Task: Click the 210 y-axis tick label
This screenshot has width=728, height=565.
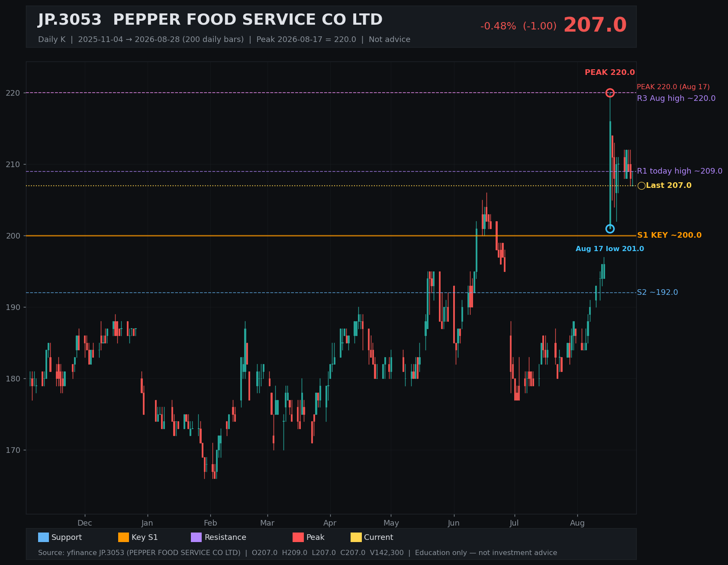Action: 13,165
